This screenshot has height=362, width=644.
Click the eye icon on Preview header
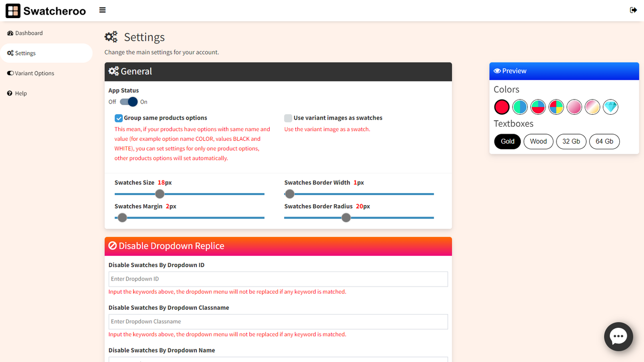pos(498,71)
